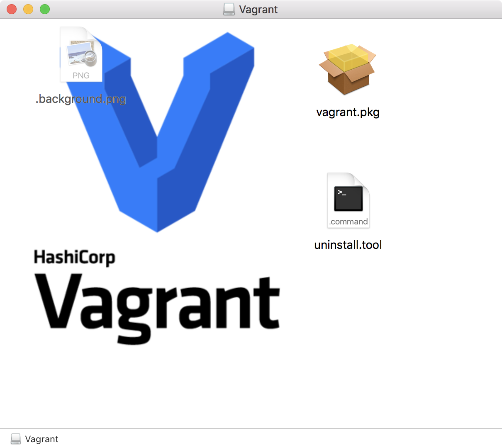Image resolution: width=502 pixels, height=448 pixels.
Task: Click the green zoom button
Action: click(44, 9)
